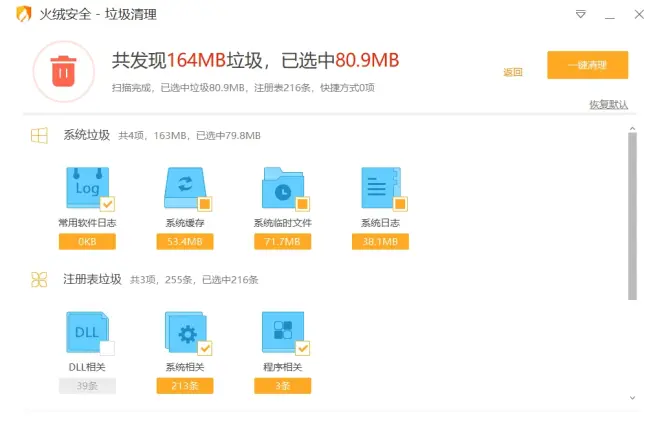This screenshot has width=660, height=432.
Task: Click the 39条 count label
Action: click(87, 386)
